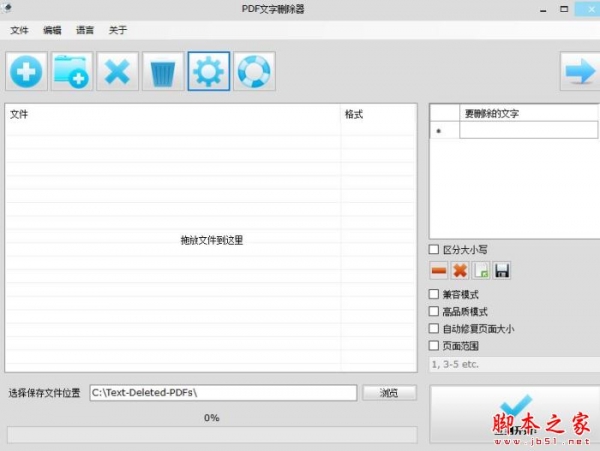Click the lifebuoy help icon
This screenshot has height=451, width=600.
point(254,71)
